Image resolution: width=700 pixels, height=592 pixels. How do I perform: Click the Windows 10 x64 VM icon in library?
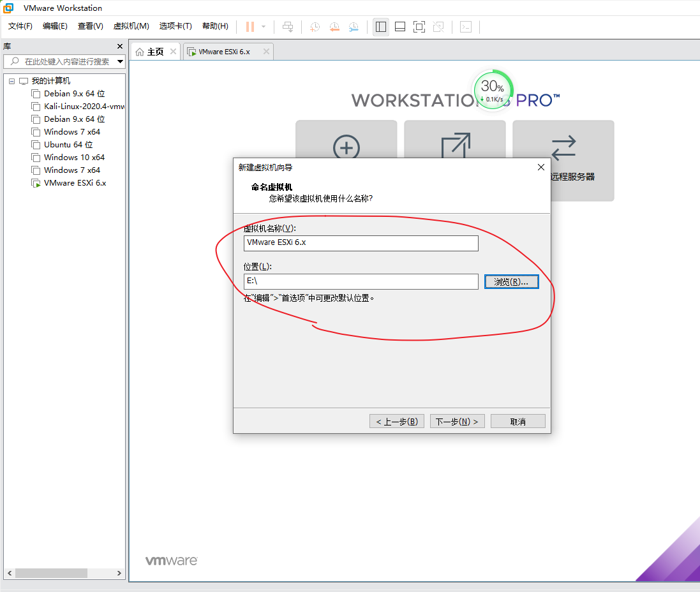coord(36,158)
